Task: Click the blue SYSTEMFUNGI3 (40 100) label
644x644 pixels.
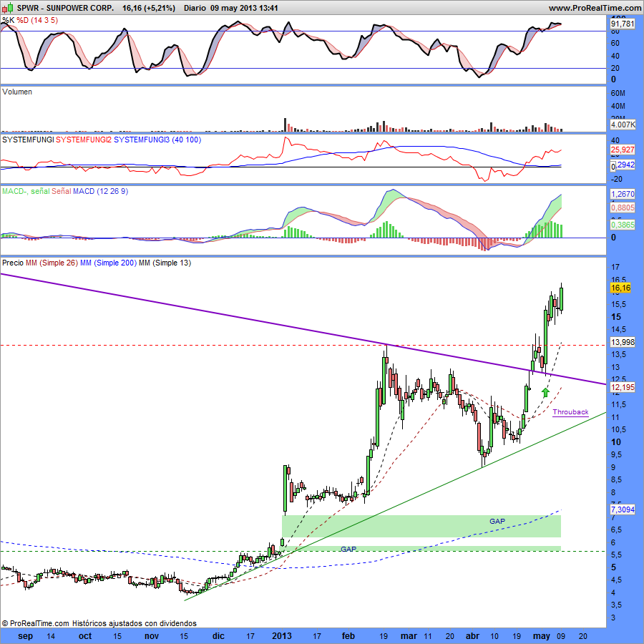Action: click(x=157, y=140)
